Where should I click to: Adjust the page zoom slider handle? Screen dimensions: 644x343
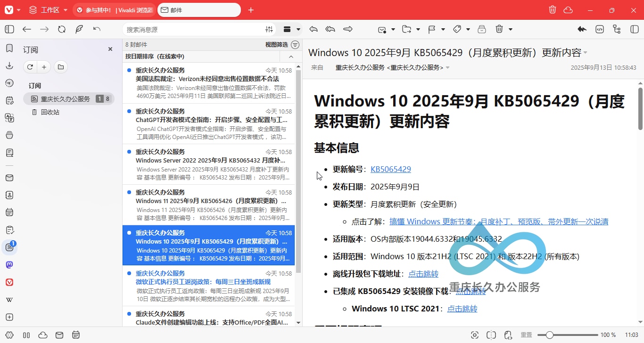549,335
